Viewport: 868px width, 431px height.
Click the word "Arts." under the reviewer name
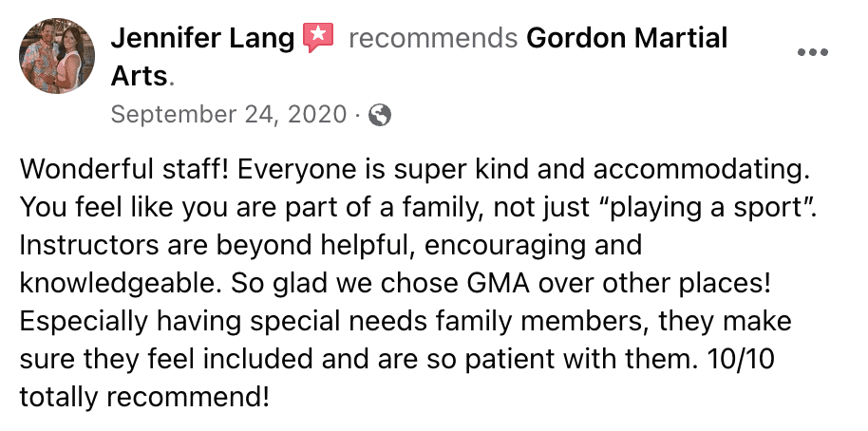coord(142,76)
